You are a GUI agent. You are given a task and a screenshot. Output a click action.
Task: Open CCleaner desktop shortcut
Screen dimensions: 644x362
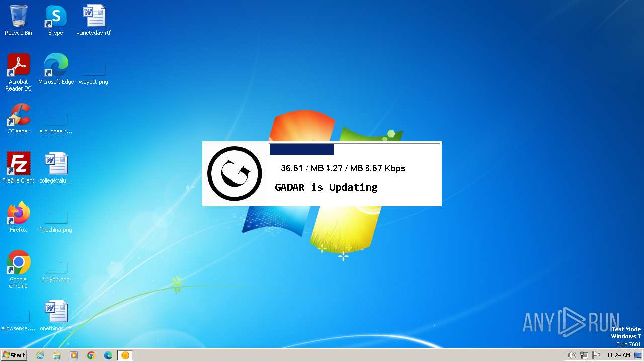pyautogui.click(x=18, y=119)
